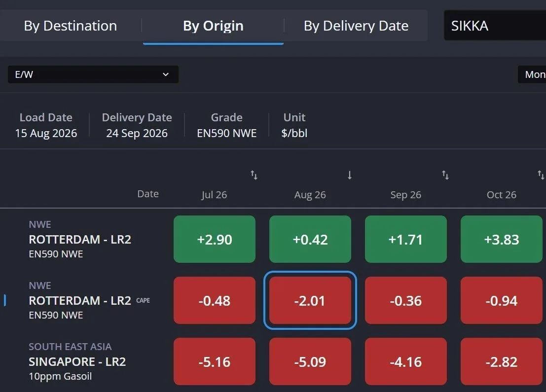Open the E/W dropdown chevron

tap(166, 74)
